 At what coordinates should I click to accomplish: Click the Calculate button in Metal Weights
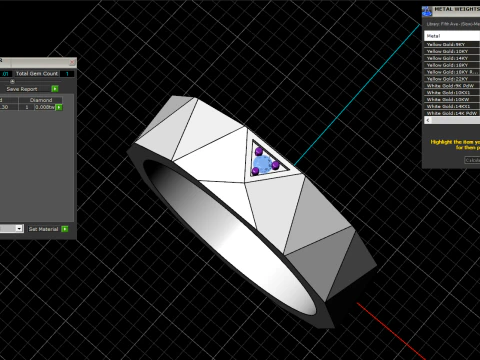pos(472,160)
